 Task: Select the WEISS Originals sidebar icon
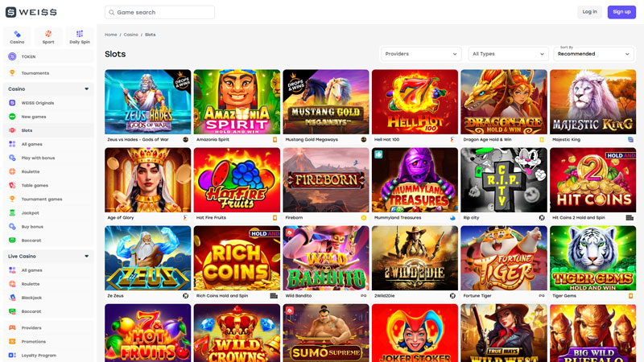pos(12,103)
